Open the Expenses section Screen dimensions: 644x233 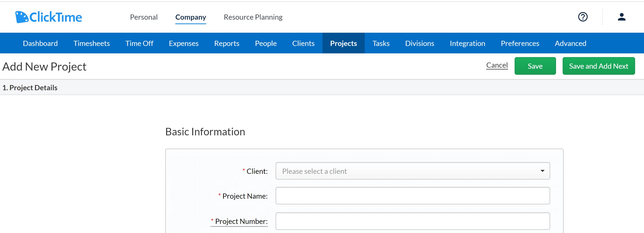(x=184, y=43)
